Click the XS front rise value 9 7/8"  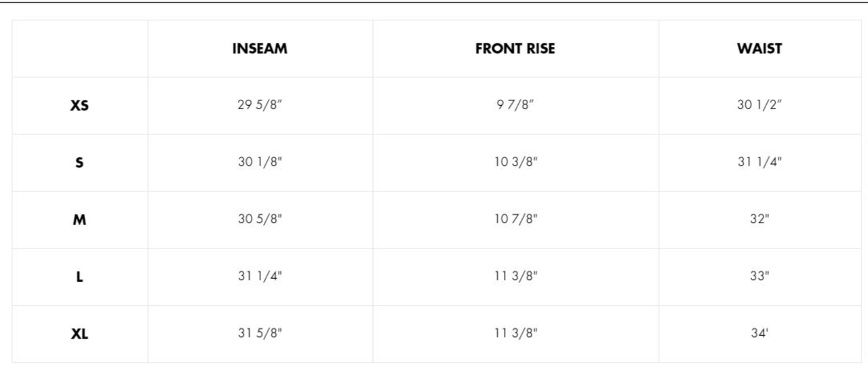(x=515, y=106)
